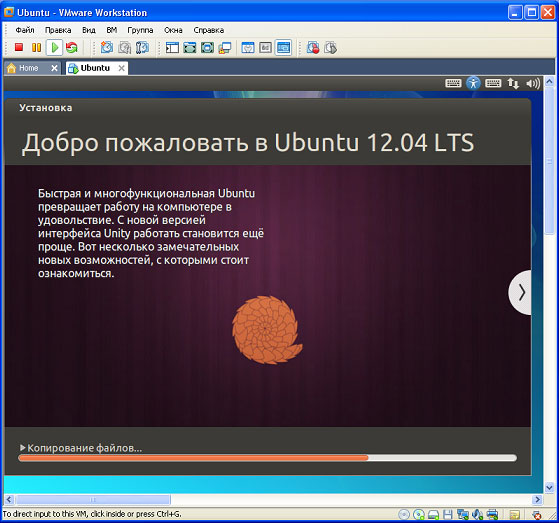Switch to the Home tab
Screen dimensions: 559x523
tap(29, 68)
